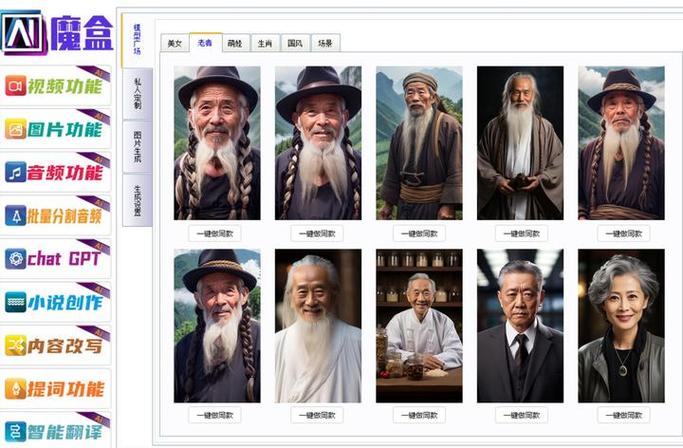Select smiling white-robed elder portrait
683x448 pixels.
coord(318,326)
